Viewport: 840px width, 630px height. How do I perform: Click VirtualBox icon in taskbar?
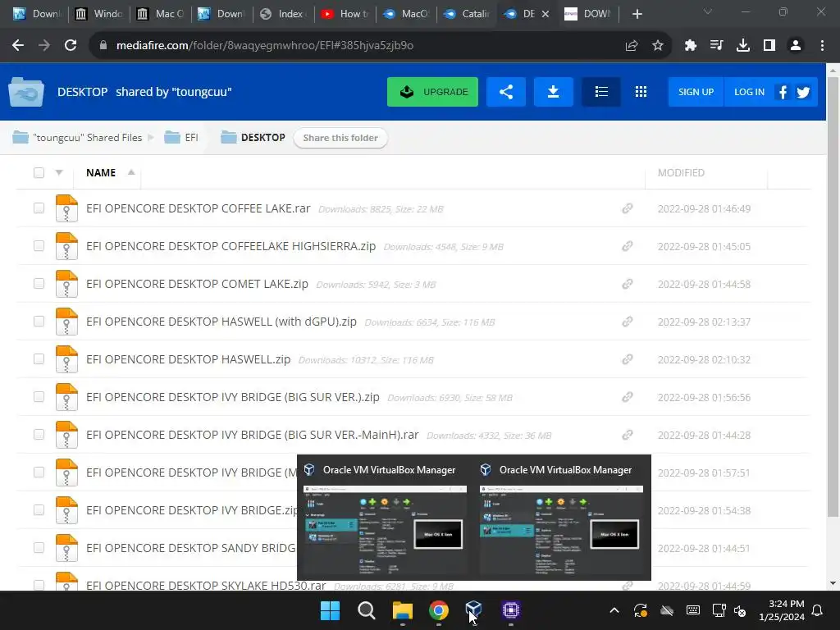(473, 609)
